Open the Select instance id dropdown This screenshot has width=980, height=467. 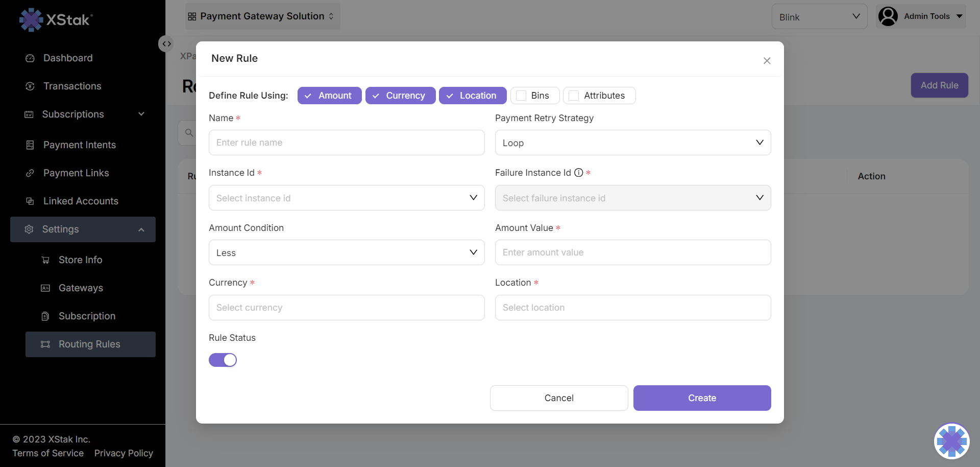346,198
